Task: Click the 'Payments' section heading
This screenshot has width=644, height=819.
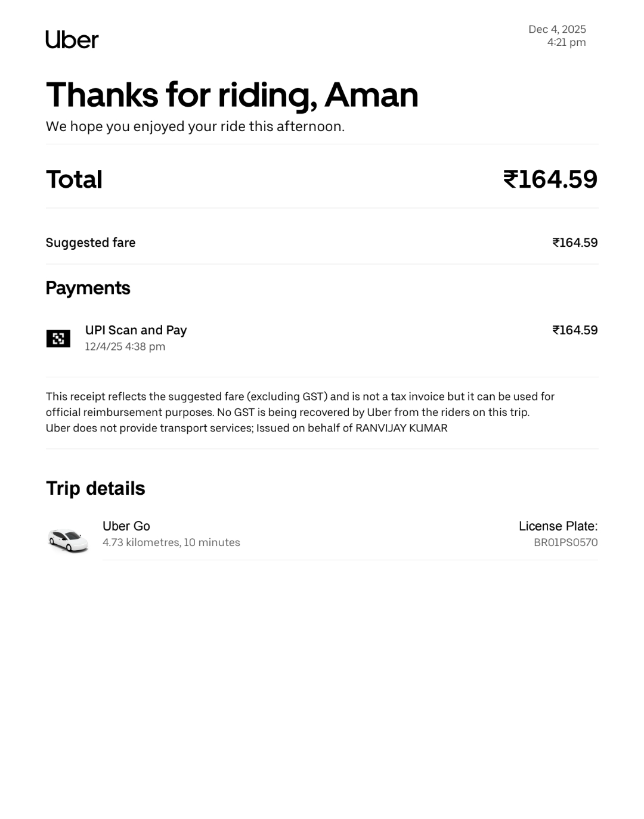Action: tap(88, 288)
